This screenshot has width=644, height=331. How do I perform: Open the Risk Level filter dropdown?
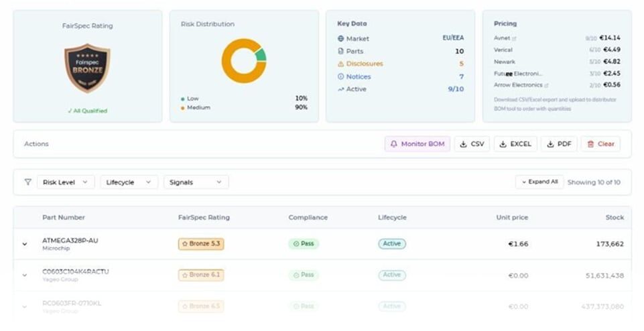coord(66,182)
